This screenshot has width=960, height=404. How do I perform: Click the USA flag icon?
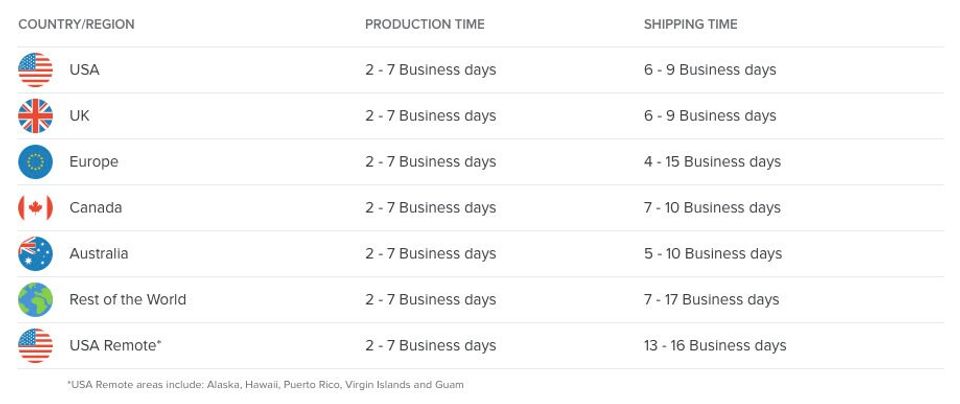point(35,70)
